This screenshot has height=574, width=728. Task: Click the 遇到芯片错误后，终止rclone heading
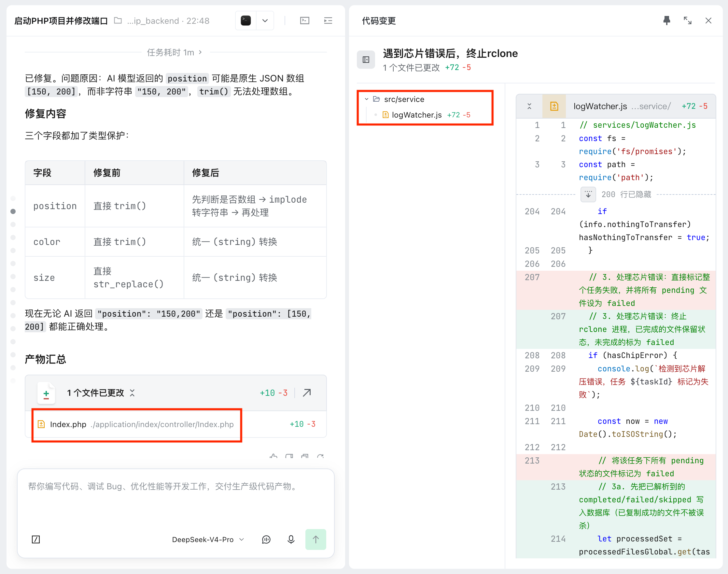click(x=450, y=53)
